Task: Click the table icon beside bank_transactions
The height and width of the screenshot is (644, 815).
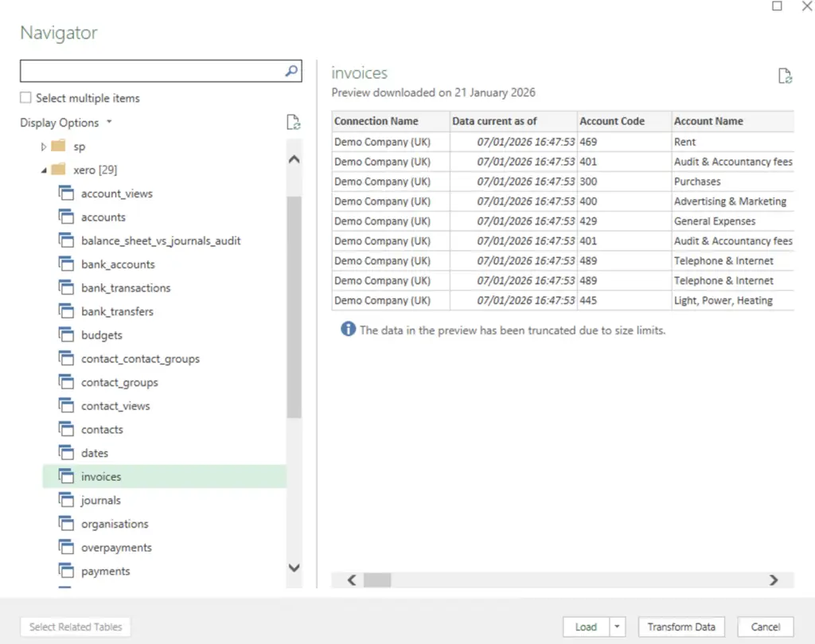Action: pyautogui.click(x=66, y=287)
